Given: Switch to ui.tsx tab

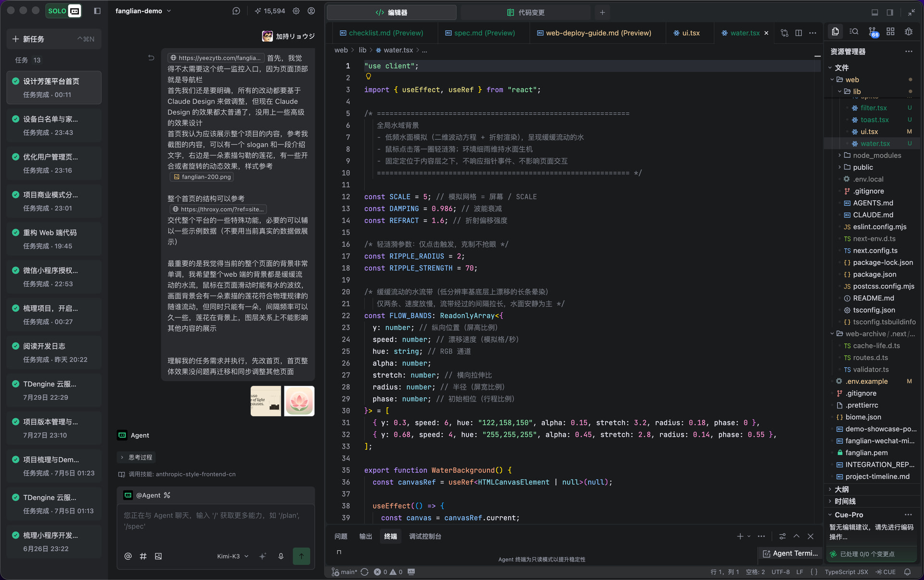Looking at the screenshot, I should click(686, 33).
